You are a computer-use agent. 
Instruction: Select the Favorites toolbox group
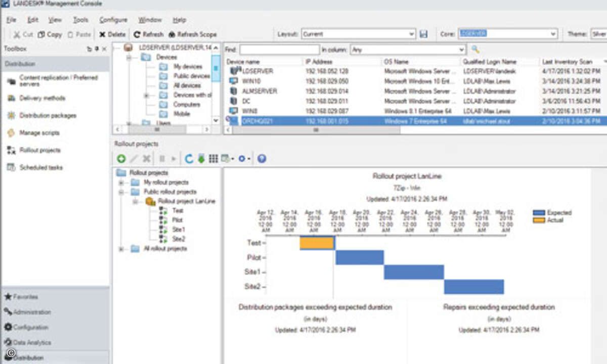pos(55,297)
